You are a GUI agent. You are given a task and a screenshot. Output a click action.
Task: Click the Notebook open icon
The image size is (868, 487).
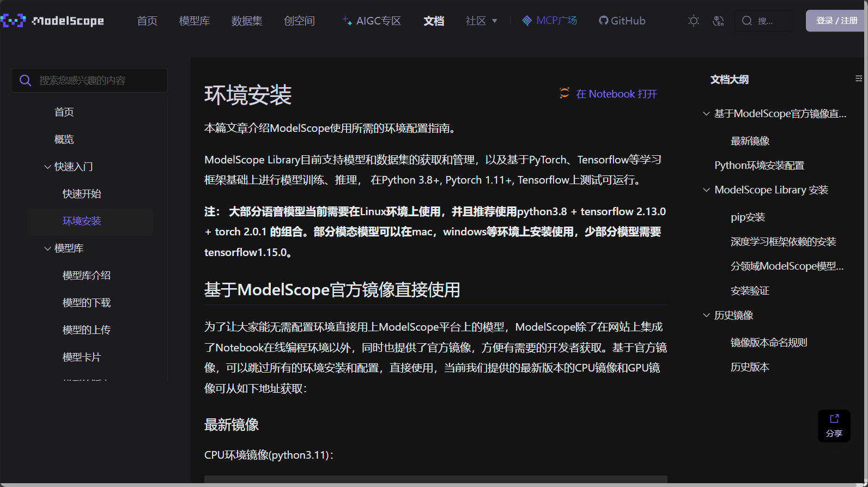[564, 93]
